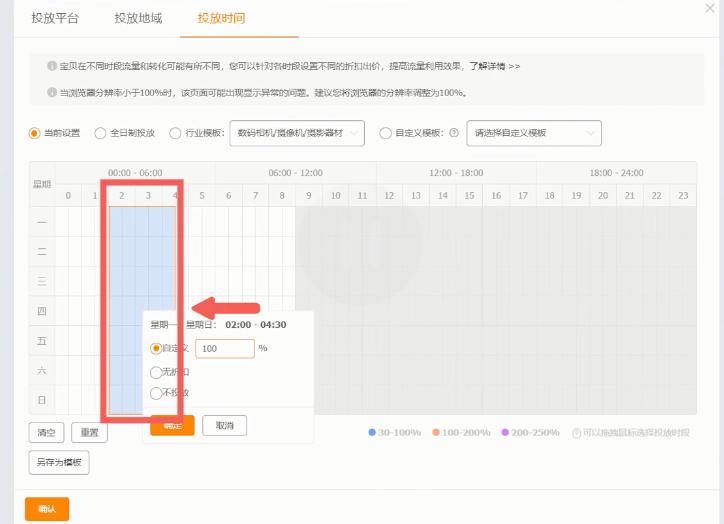
Task: Click the 清空 button
Action: (x=46, y=433)
